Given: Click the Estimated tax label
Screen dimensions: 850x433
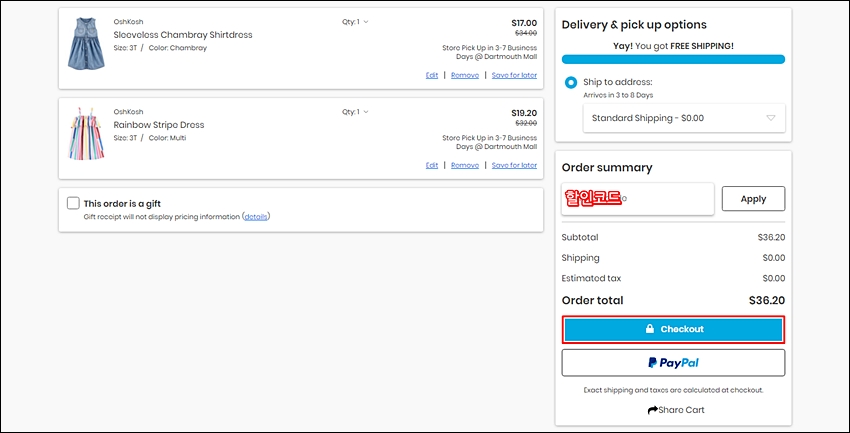Looking at the screenshot, I should 591,279.
